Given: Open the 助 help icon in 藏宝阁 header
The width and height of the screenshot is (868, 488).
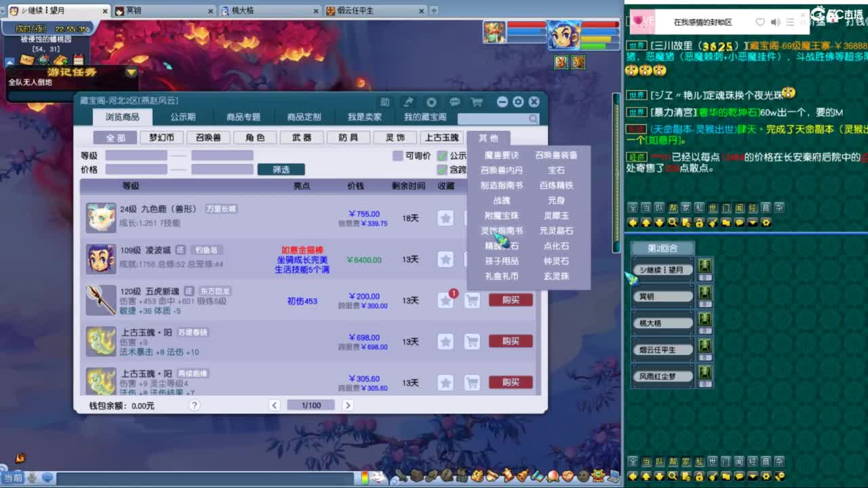Looking at the screenshot, I should tap(385, 102).
